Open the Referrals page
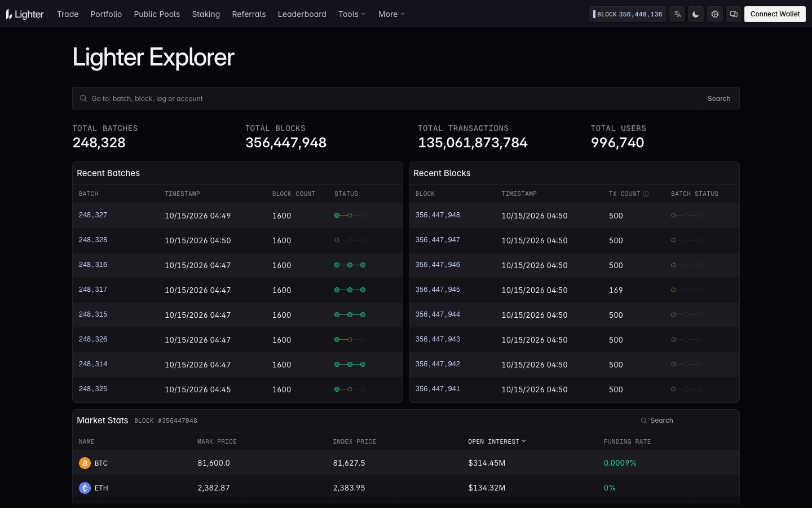The image size is (812, 508). (x=249, y=14)
